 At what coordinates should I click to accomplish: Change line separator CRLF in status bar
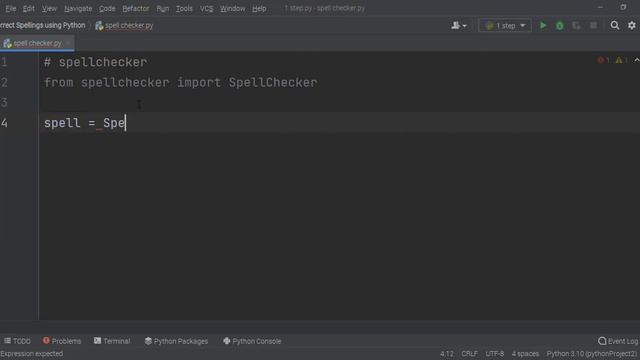(x=469, y=353)
